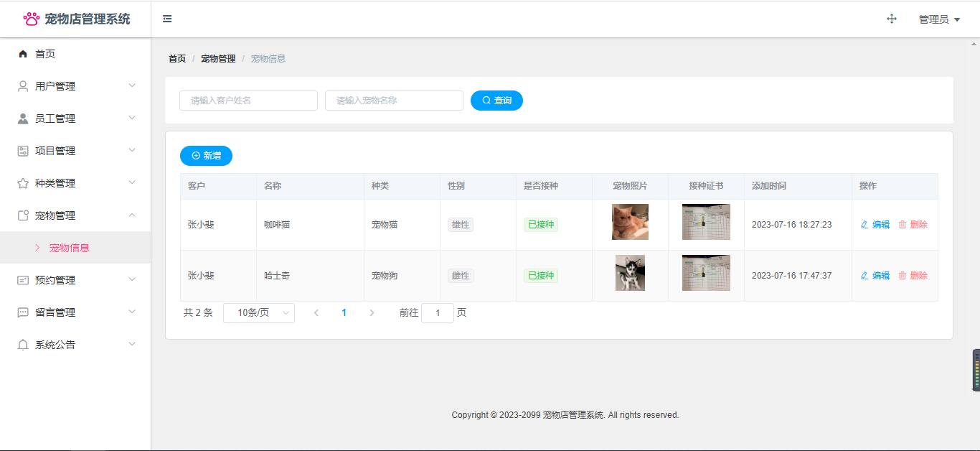Click the trash icon in 咖啡猫 row

pyautogui.click(x=903, y=225)
